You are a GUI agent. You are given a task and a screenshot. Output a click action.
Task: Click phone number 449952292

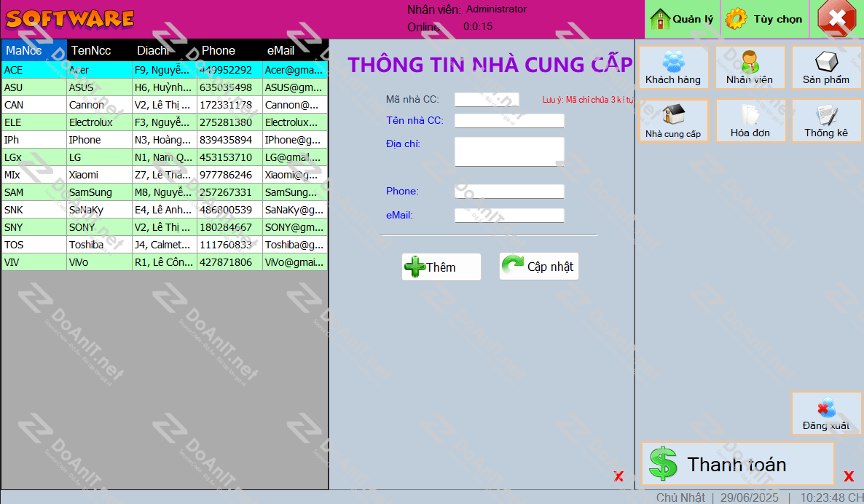tap(229, 70)
